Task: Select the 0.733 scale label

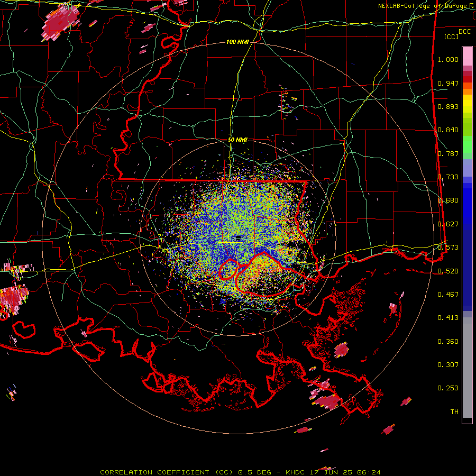Action: (448, 177)
